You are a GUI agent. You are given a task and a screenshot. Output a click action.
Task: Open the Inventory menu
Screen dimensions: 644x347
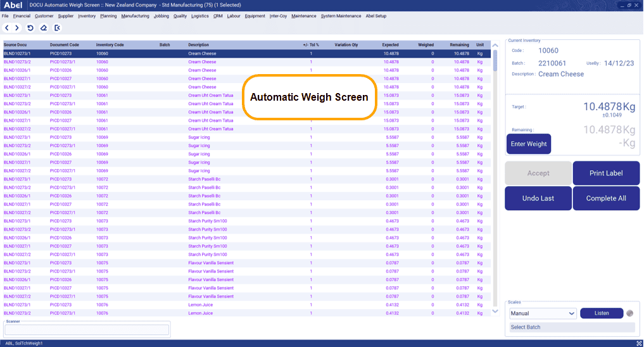(87, 16)
